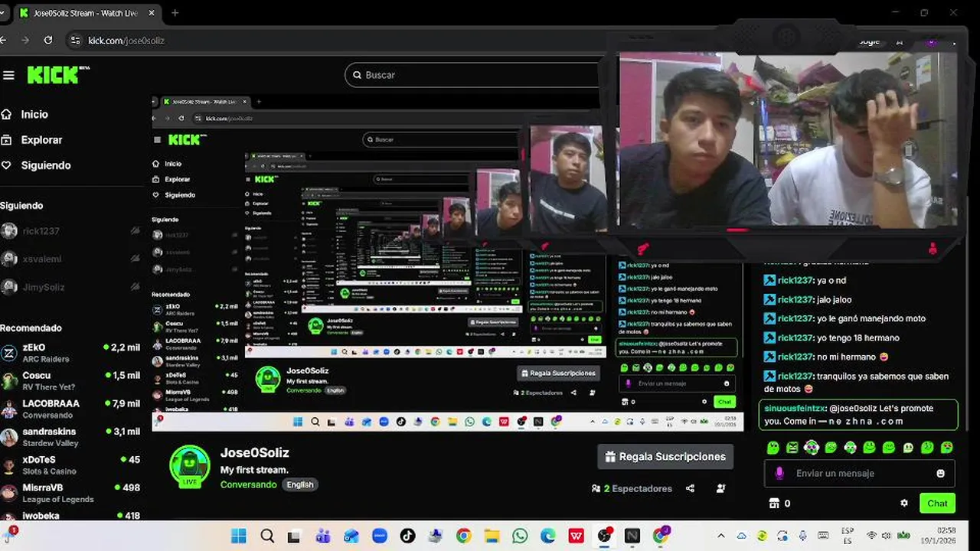Image resolution: width=980 pixels, height=551 pixels.
Task: Click the green Chat send button
Action: coord(937,503)
